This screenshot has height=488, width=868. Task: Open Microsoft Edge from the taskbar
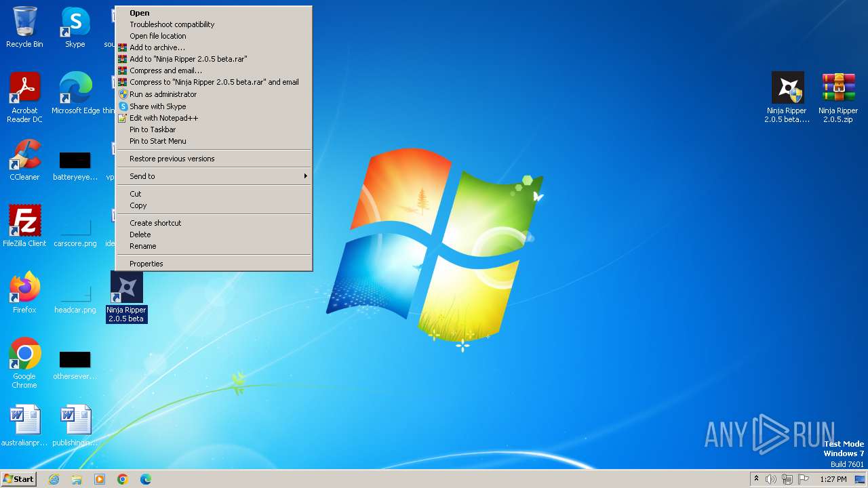click(146, 479)
